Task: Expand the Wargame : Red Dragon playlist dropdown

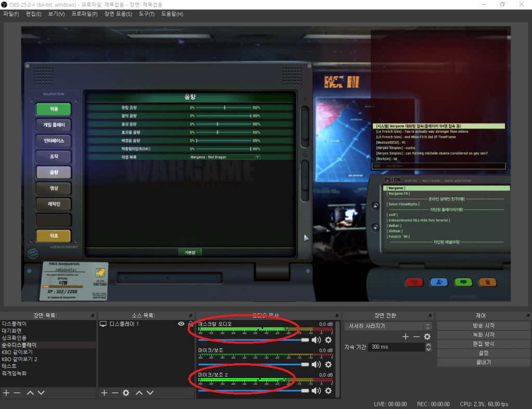Action: tap(257, 157)
